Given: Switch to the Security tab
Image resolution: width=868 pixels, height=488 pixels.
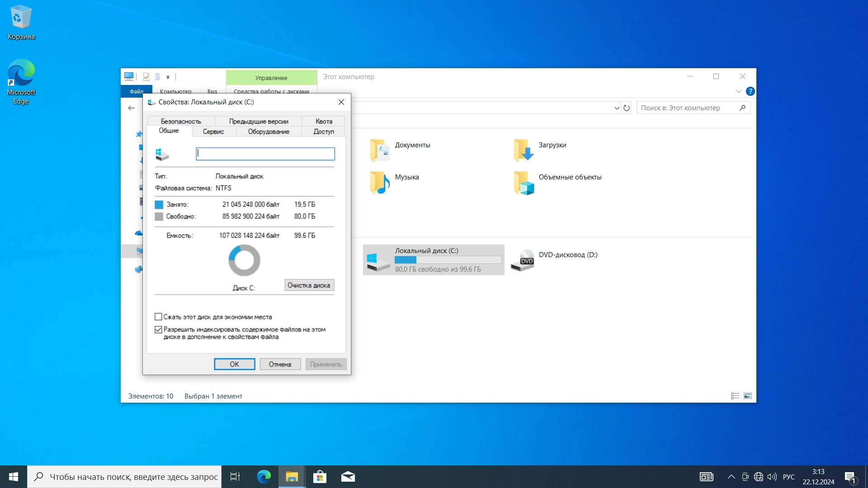Looking at the screenshot, I should pos(181,121).
